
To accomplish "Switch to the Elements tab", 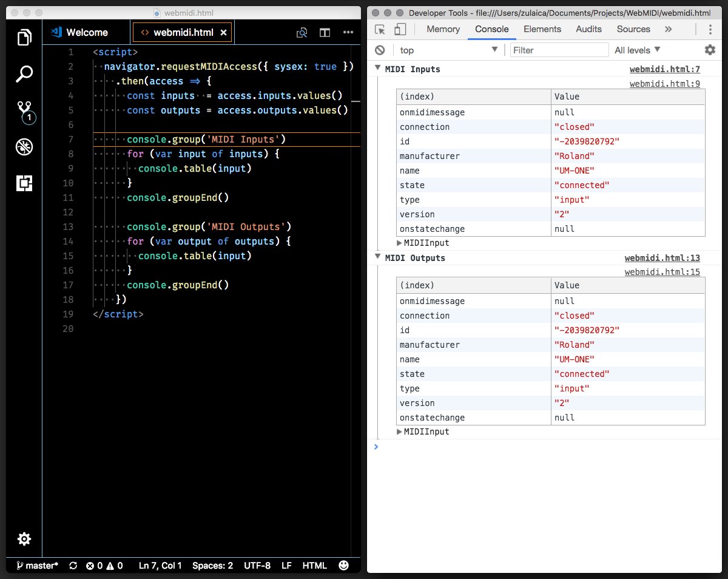I will pos(542,29).
